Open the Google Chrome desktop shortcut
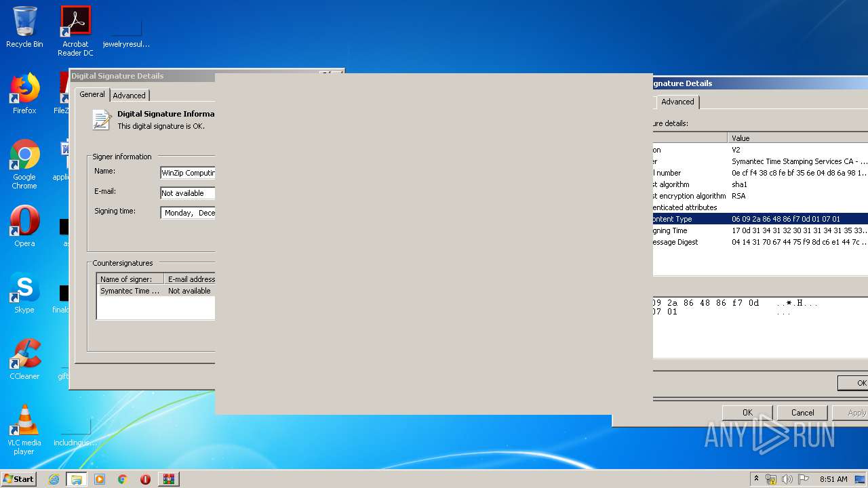The height and width of the screenshot is (488, 868). [x=24, y=164]
